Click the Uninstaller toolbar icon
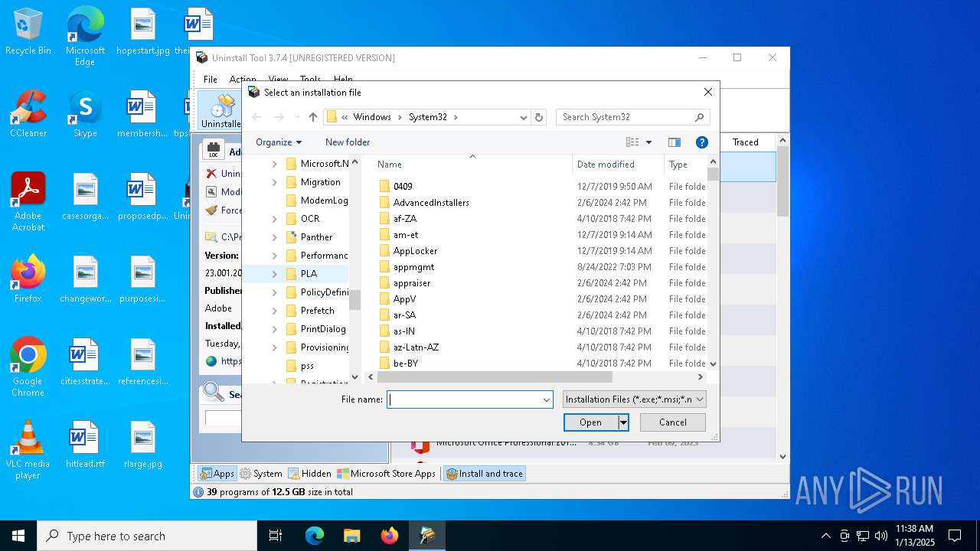Image resolution: width=980 pixels, height=551 pixels. (222, 111)
